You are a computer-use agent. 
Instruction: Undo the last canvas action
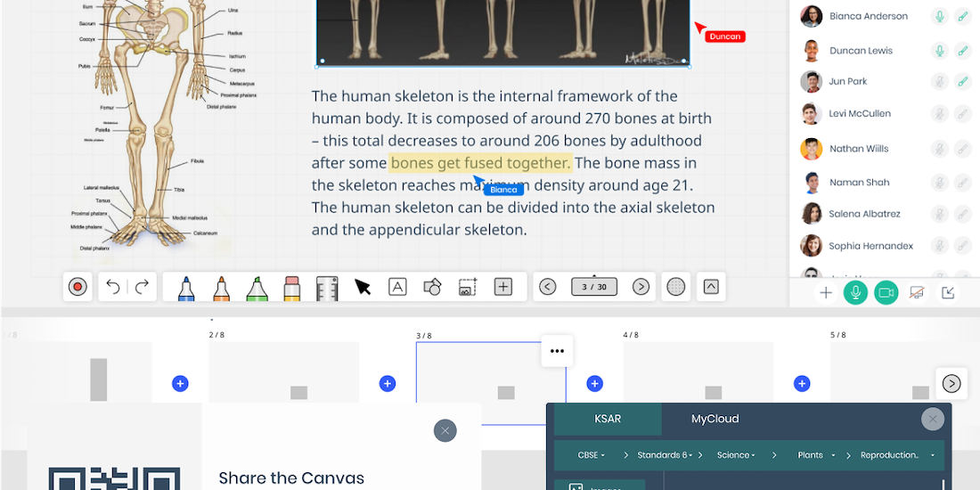tap(113, 287)
